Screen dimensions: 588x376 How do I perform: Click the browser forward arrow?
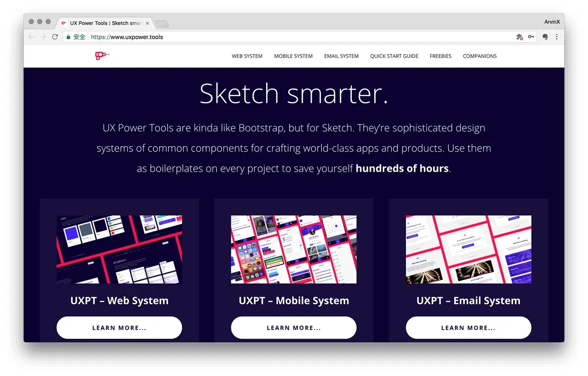pyautogui.click(x=43, y=37)
